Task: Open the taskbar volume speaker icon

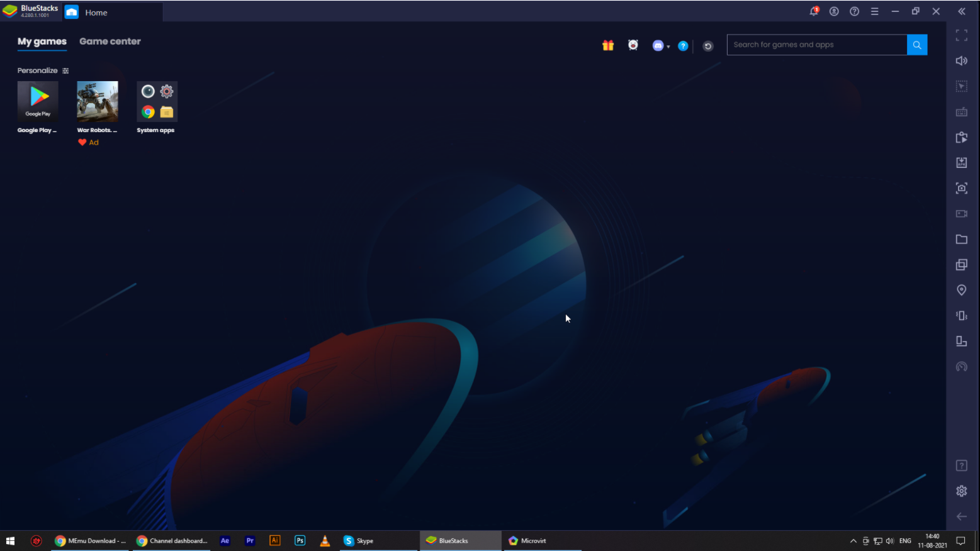Action: [x=890, y=541]
